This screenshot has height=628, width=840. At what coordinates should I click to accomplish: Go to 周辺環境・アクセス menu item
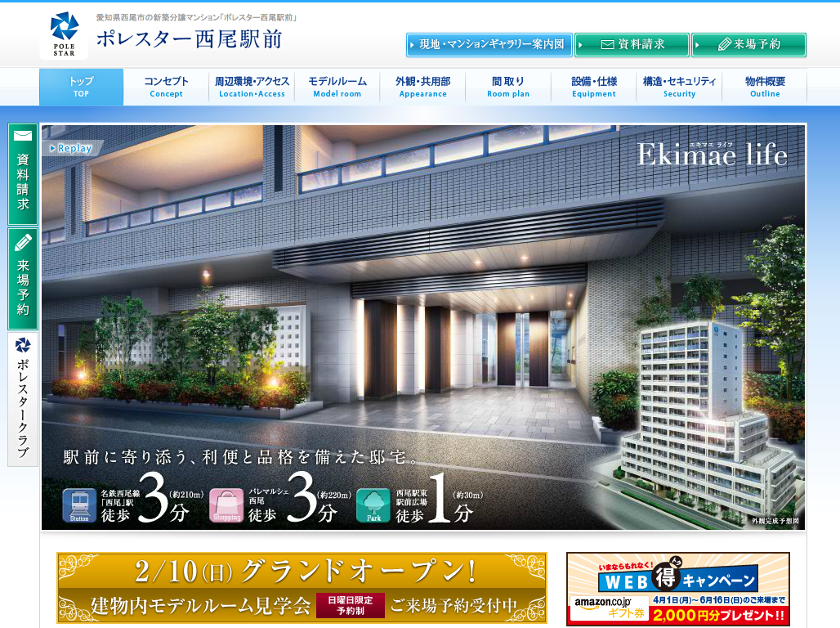[252, 87]
